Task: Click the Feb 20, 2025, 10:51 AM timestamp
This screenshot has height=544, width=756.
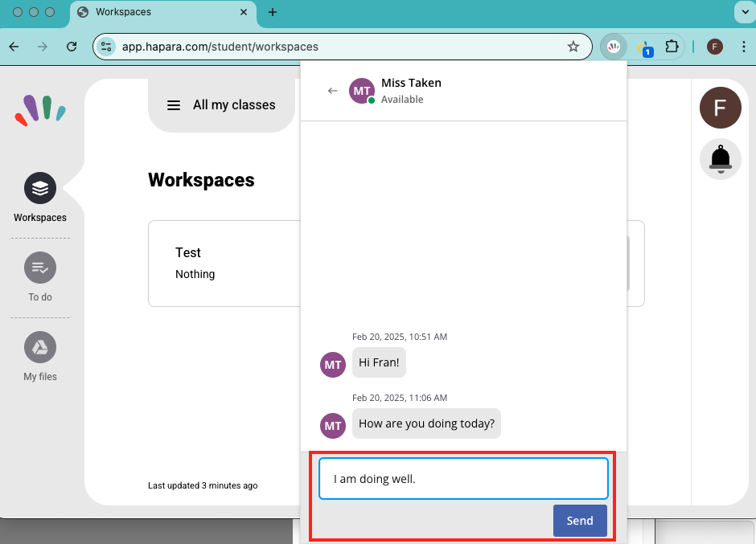Action: click(400, 337)
